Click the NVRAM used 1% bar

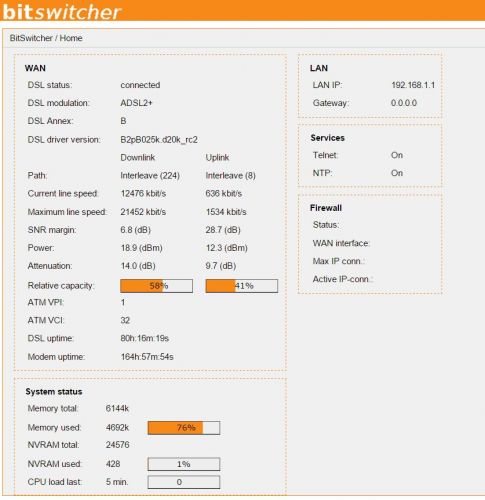184,464
